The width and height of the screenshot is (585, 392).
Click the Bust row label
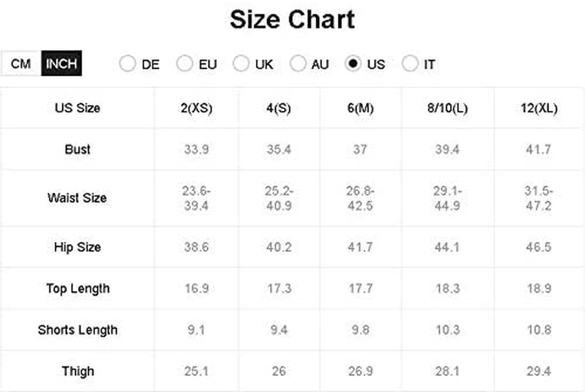(77, 149)
